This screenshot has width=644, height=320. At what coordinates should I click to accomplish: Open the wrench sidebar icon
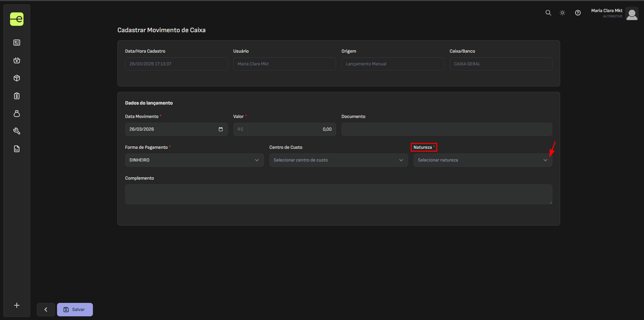tap(17, 131)
